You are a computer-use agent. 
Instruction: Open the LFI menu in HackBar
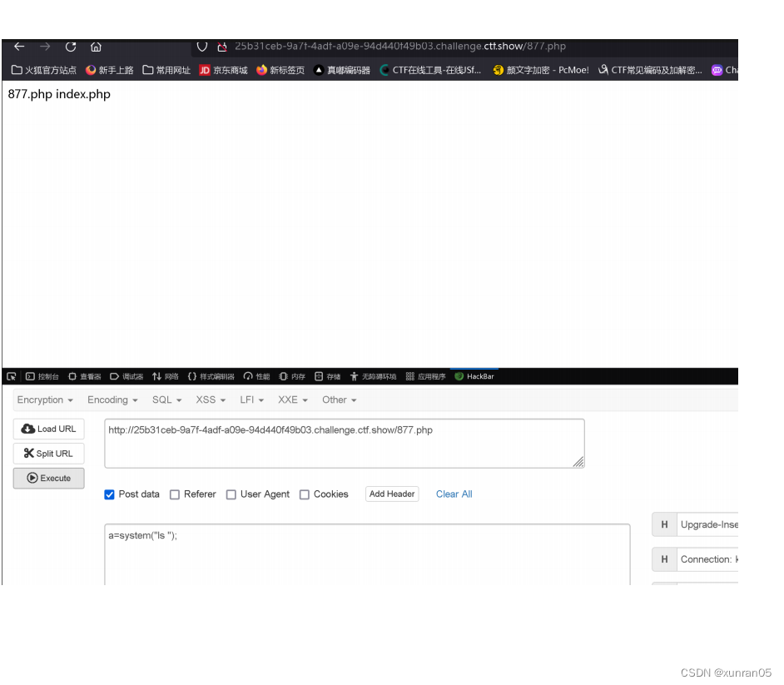coord(249,400)
